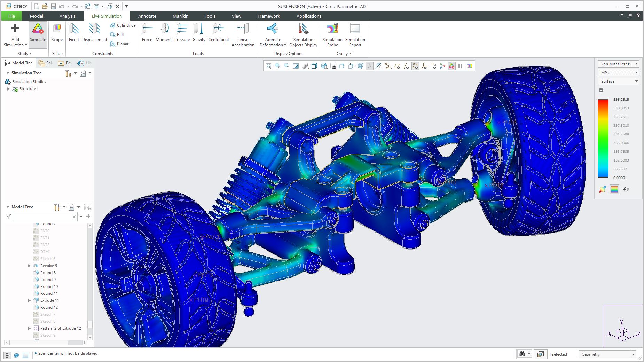Click the Open file folder icon
Viewport: 644px width, 362px height.
45,6
